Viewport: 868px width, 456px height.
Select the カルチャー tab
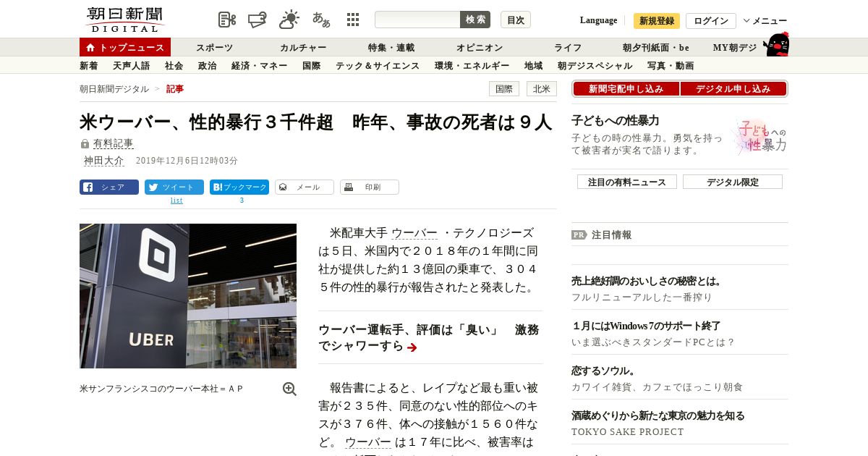303,48
